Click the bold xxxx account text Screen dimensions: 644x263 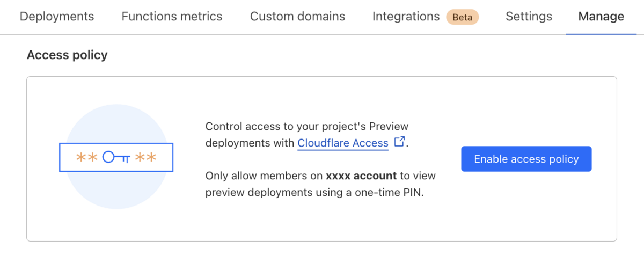[361, 176]
